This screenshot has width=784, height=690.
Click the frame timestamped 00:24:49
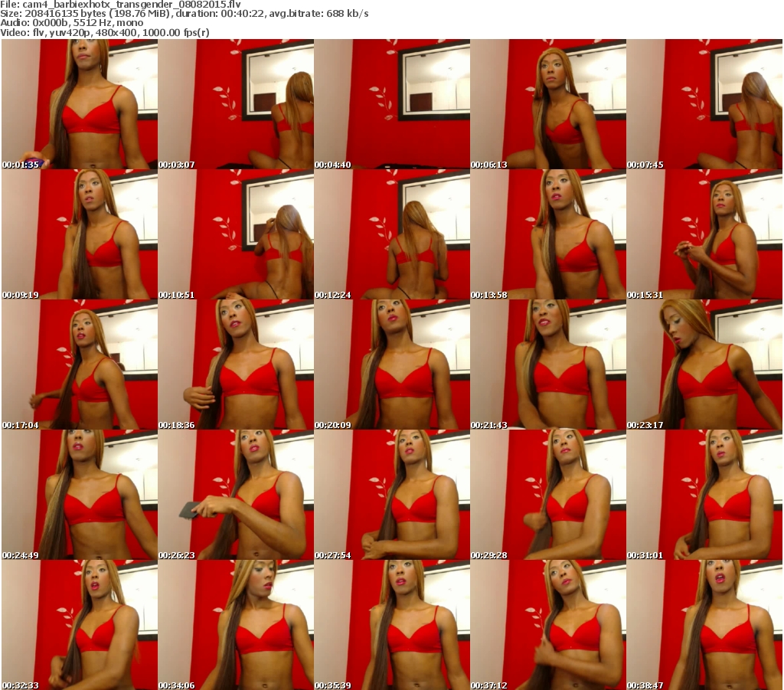click(x=80, y=495)
